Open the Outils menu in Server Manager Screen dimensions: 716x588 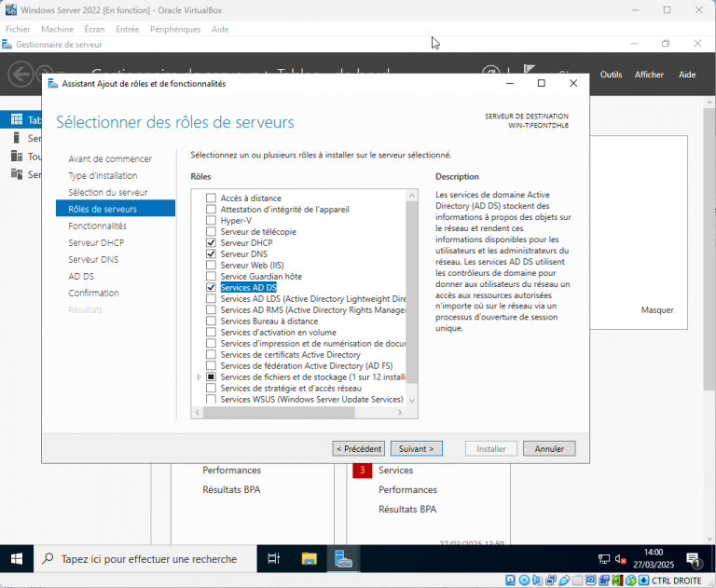611,75
